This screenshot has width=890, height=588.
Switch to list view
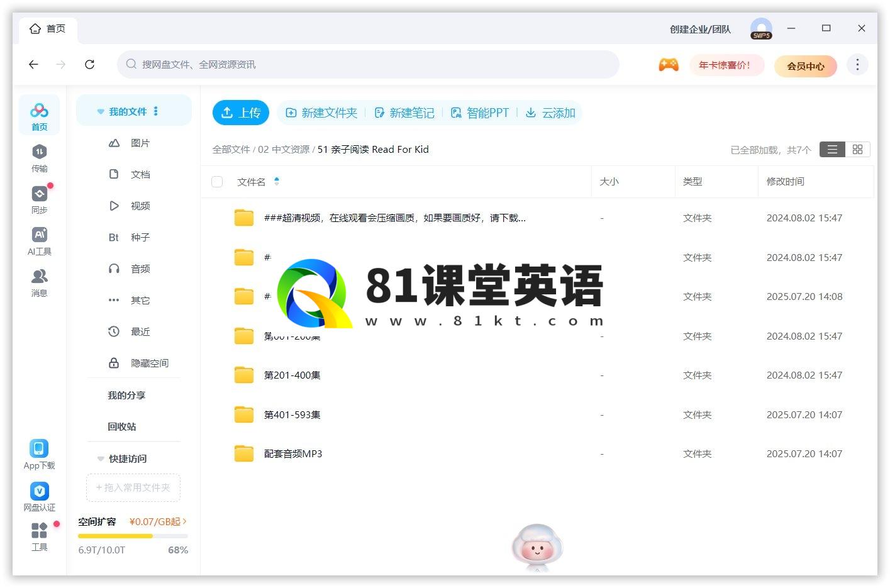pyautogui.click(x=832, y=149)
